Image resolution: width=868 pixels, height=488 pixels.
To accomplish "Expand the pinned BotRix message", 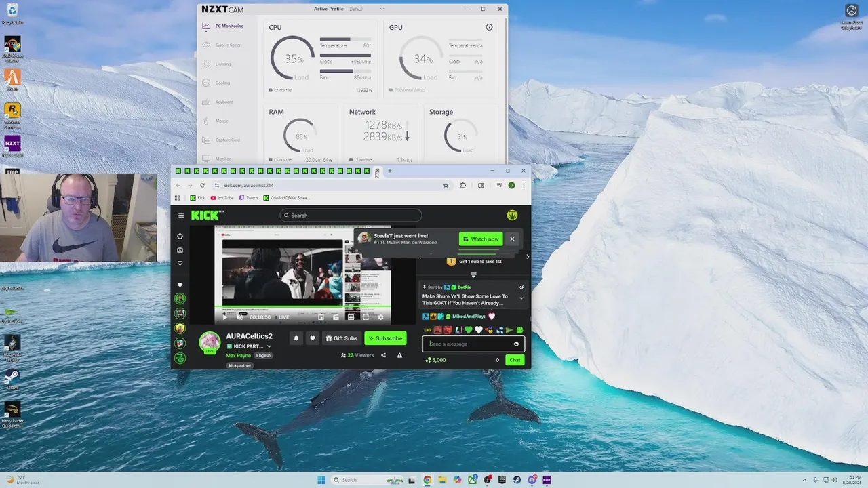I will (x=521, y=298).
